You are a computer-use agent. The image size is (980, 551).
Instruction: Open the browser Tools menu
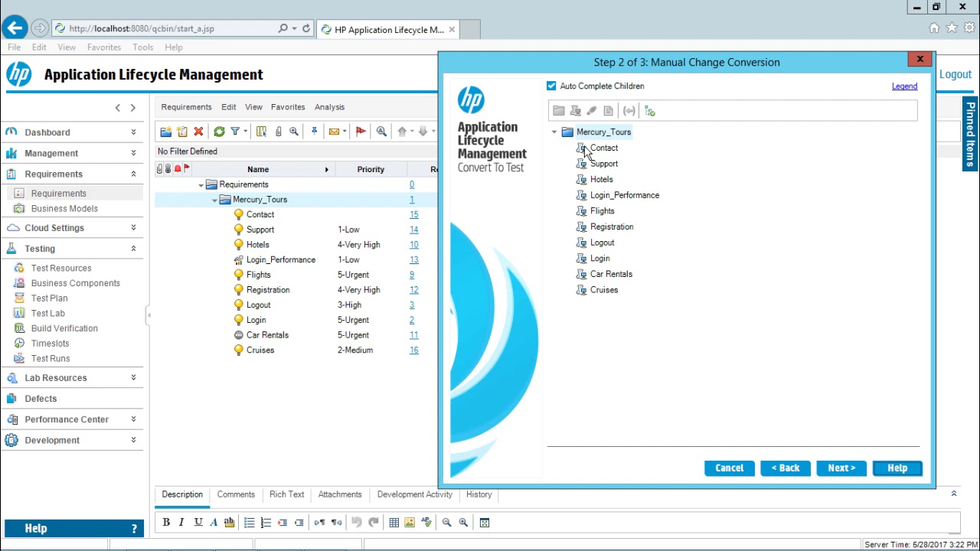pyautogui.click(x=143, y=47)
